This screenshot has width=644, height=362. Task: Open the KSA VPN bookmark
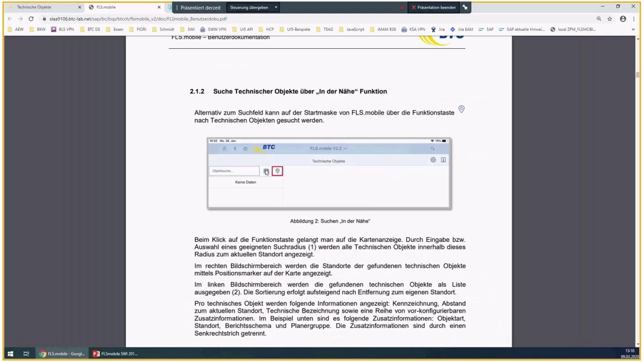(415, 29)
